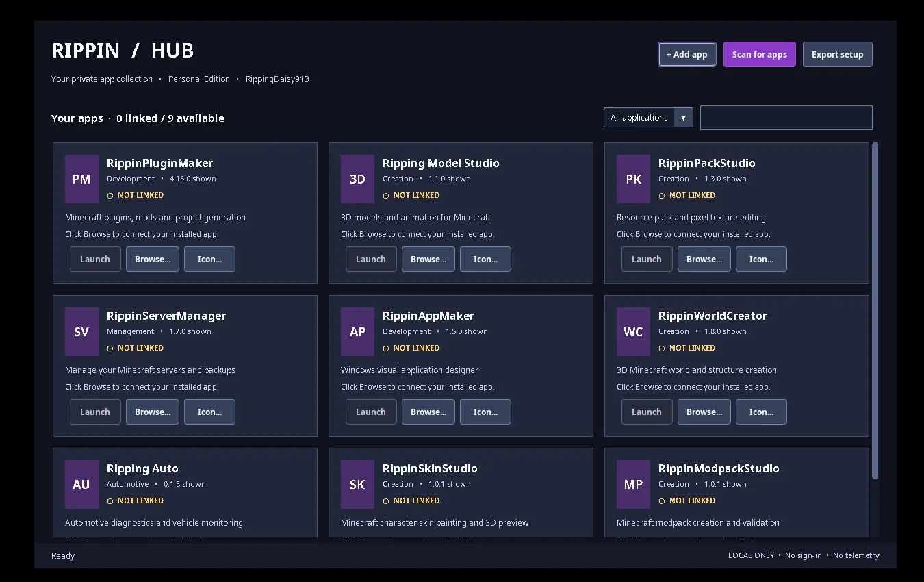Browse for the RippinPluginMaker executable
Image resolution: width=924 pixels, height=582 pixels.
153,260
